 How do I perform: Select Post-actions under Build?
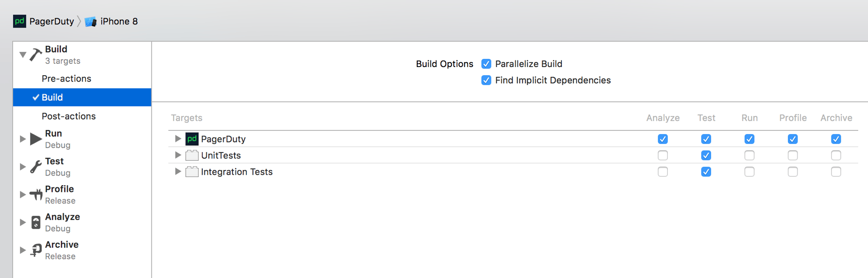(x=69, y=116)
